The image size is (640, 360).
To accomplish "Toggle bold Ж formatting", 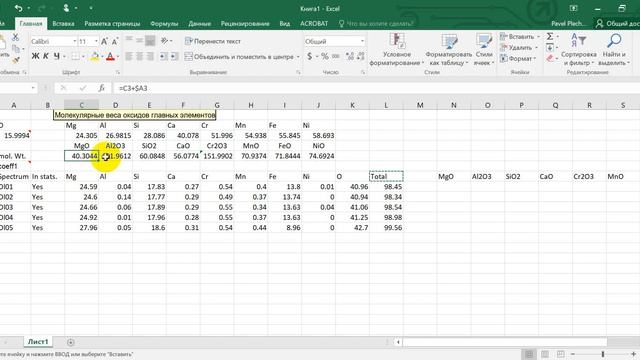I will pyautogui.click(x=36, y=56).
